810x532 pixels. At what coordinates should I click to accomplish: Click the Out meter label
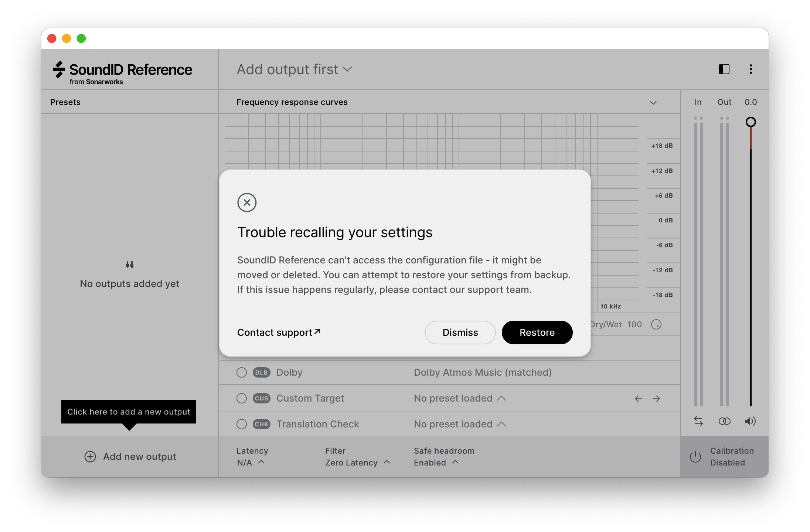724,102
